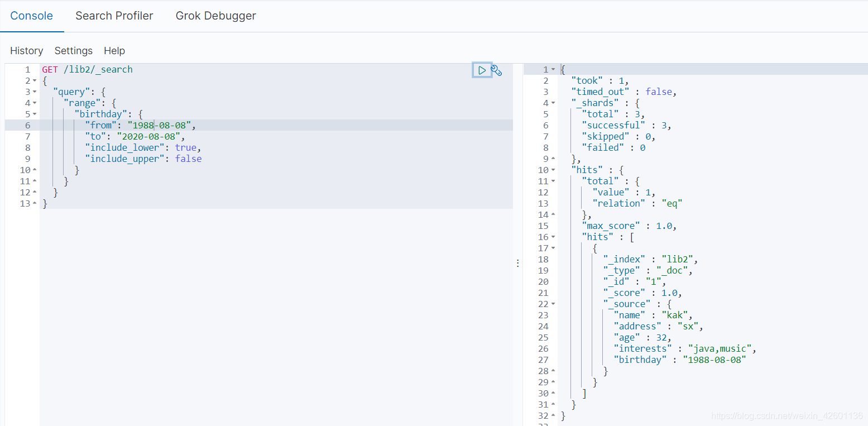Collapse "total" object fold arrow at response line 11
Viewport: 868px width, 426px height.
pyautogui.click(x=553, y=181)
